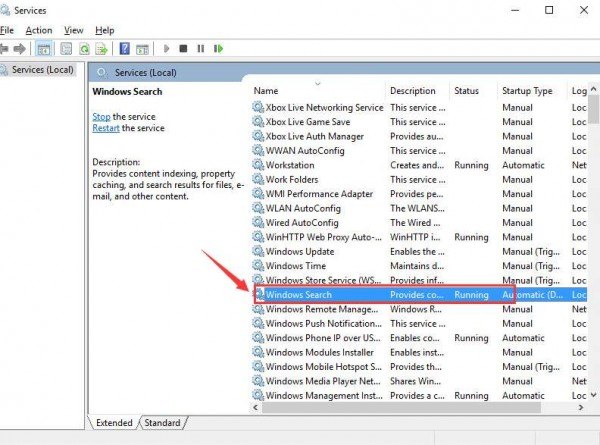The height and width of the screenshot is (445, 600).
Task: Switch to the Extended tab
Action: [114, 423]
